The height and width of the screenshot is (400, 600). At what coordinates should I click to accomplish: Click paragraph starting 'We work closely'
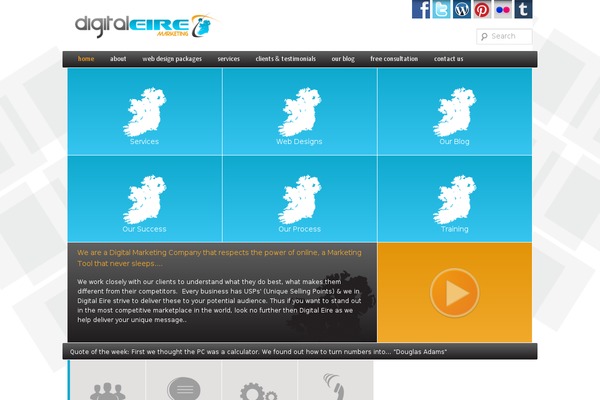tap(219, 301)
